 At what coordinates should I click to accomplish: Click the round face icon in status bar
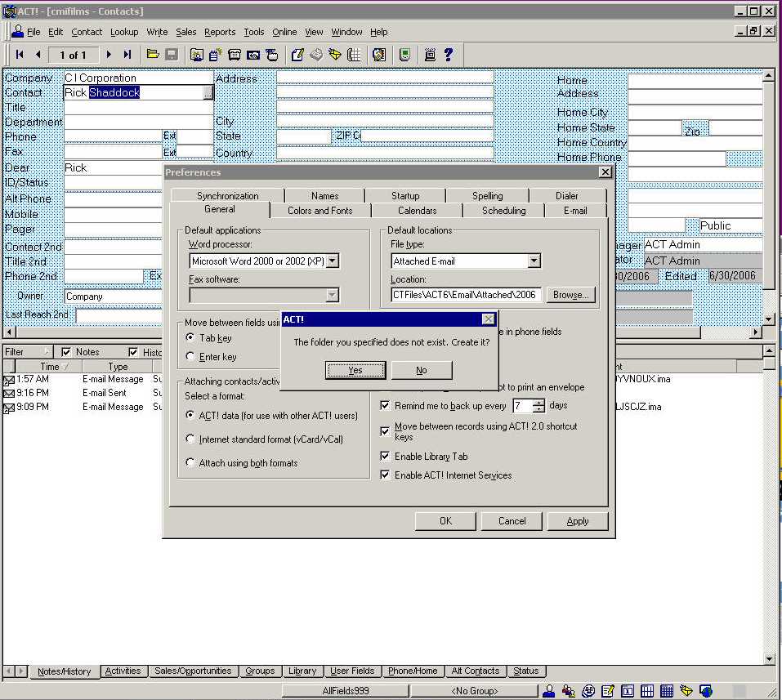(x=588, y=690)
